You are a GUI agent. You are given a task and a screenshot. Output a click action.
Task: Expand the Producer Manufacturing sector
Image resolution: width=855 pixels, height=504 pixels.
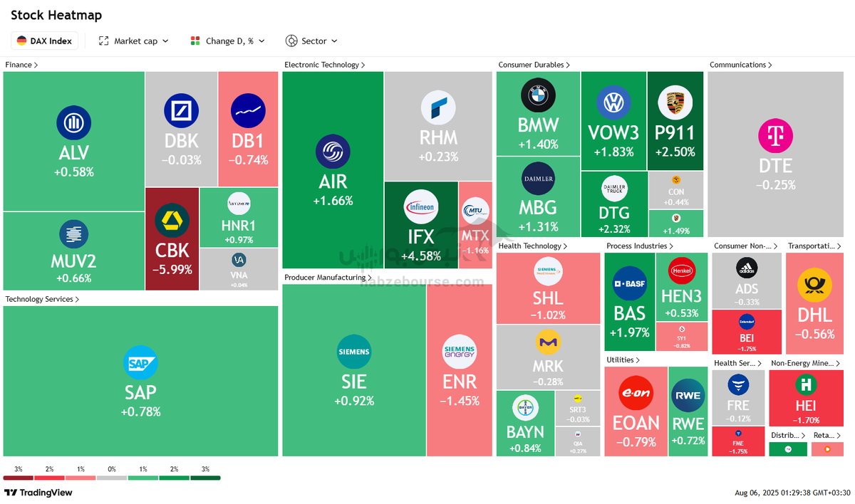pos(328,277)
